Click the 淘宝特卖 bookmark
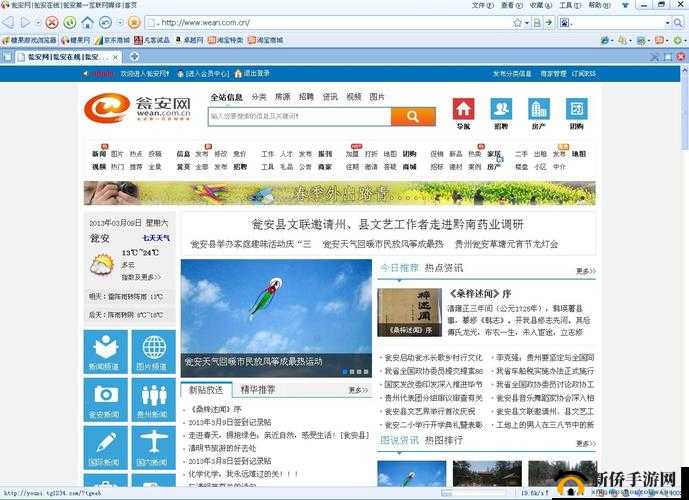Image resolution: width=689 pixels, height=500 pixels. coord(225,40)
